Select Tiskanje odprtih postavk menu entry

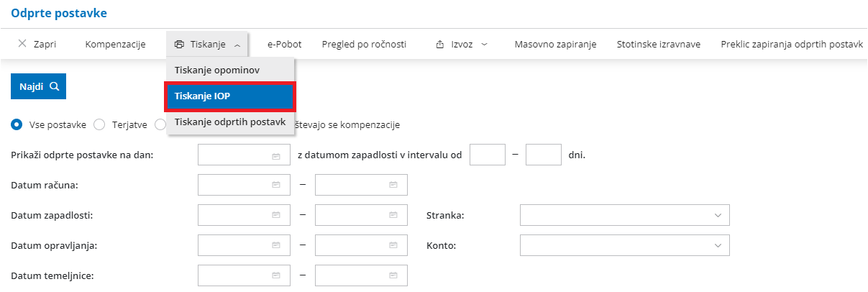click(x=230, y=122)
